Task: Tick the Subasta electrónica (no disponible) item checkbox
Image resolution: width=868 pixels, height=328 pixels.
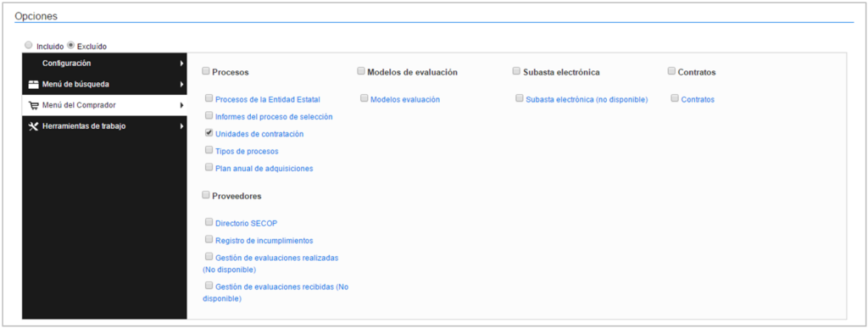Action: pyautogui.click(x=520, y=98)
